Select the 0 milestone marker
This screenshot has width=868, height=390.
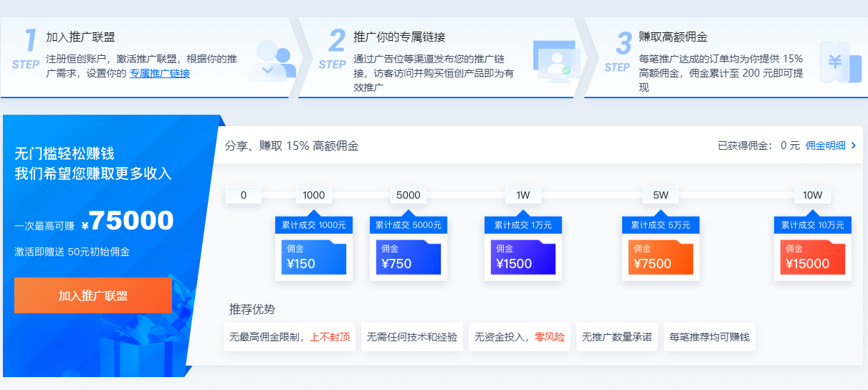[x=244, y=195]
